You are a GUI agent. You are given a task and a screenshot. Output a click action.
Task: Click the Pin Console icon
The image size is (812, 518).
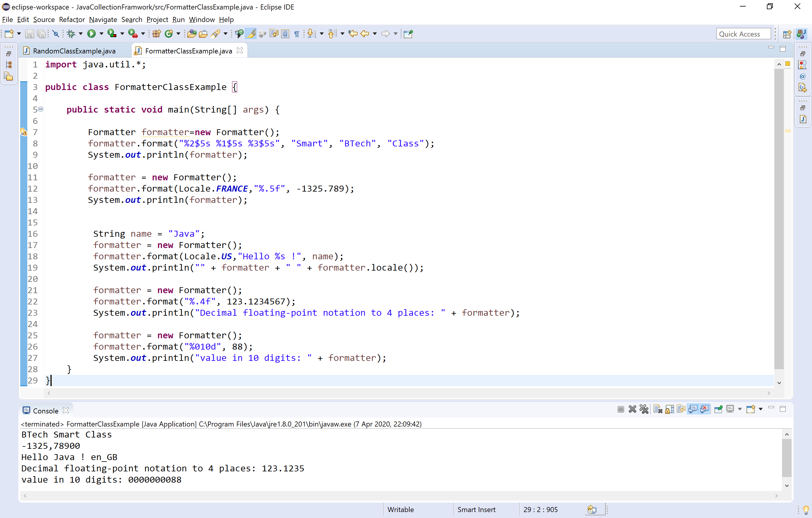718,409
